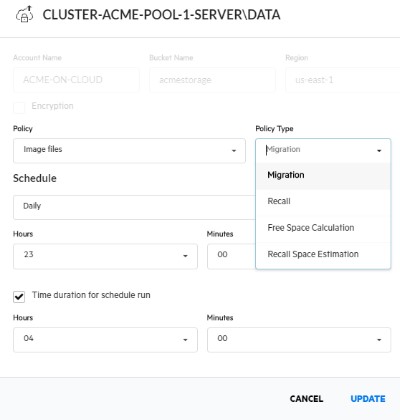Screen dimensions: 400x420
Task: Toggle the Encryption checkbox
Action: click(19, 108)
